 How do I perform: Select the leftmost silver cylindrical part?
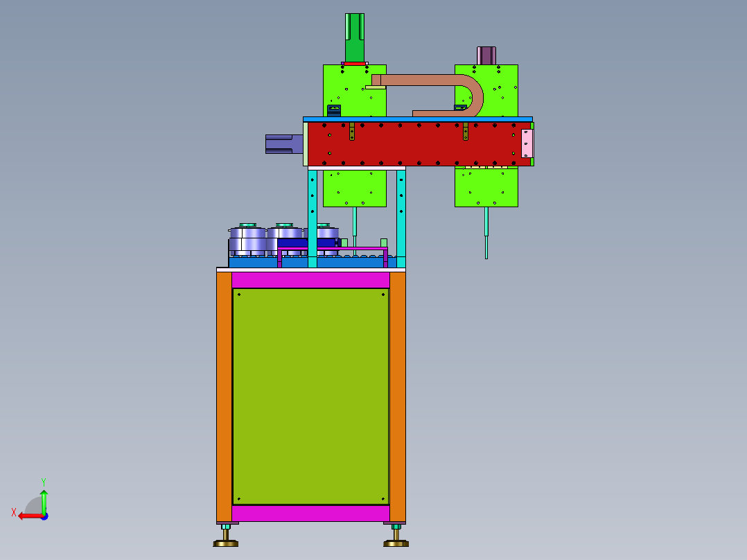click(x=247, y=240)
